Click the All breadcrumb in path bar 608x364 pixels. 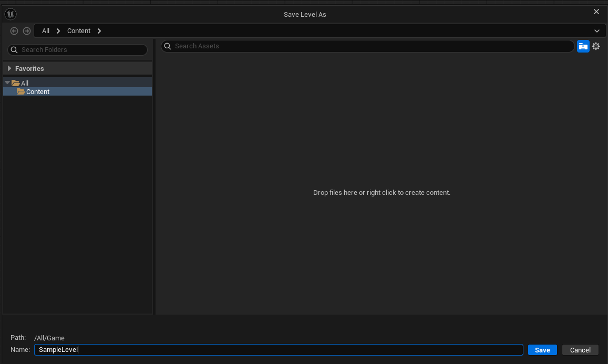point(46,31)
